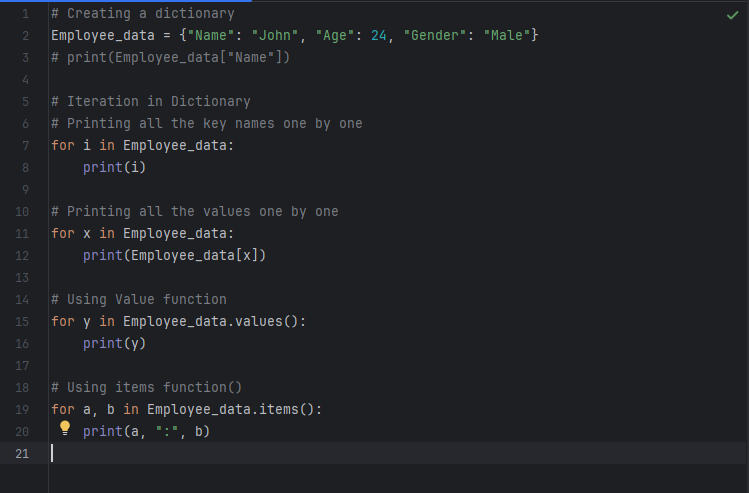Place cursor in empty line 21
The image size is (749, 493).
click(396, 453)
